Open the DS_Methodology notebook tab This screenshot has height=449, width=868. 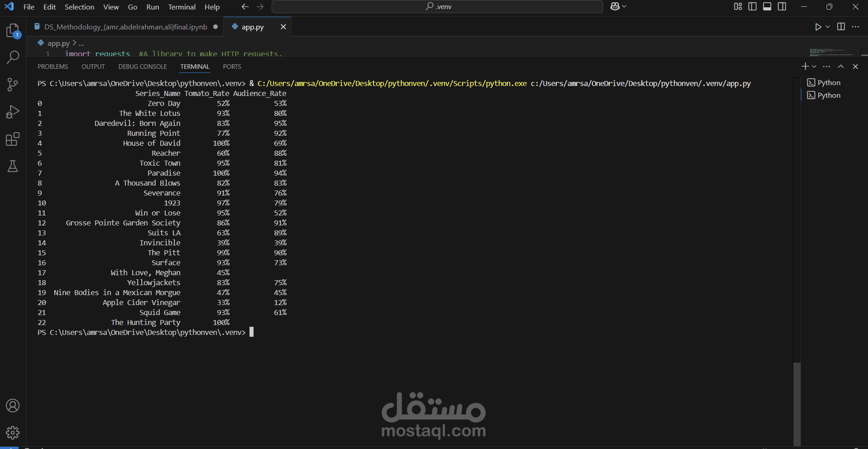tap(125, 27)
